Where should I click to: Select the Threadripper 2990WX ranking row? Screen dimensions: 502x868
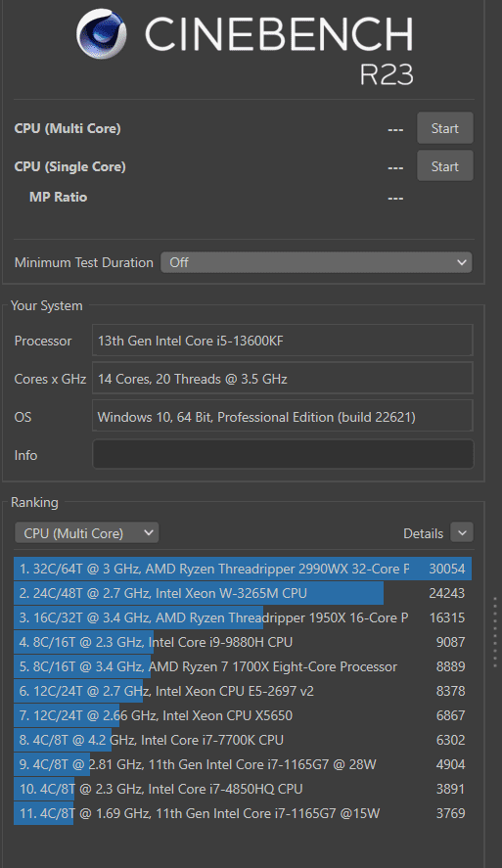click(243, 569)
